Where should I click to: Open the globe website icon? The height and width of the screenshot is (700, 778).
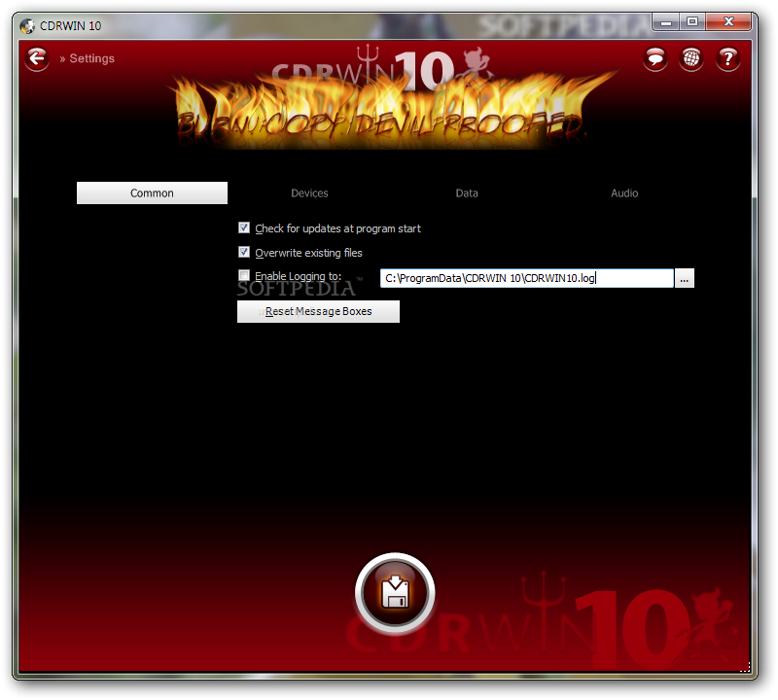[691, 59]
